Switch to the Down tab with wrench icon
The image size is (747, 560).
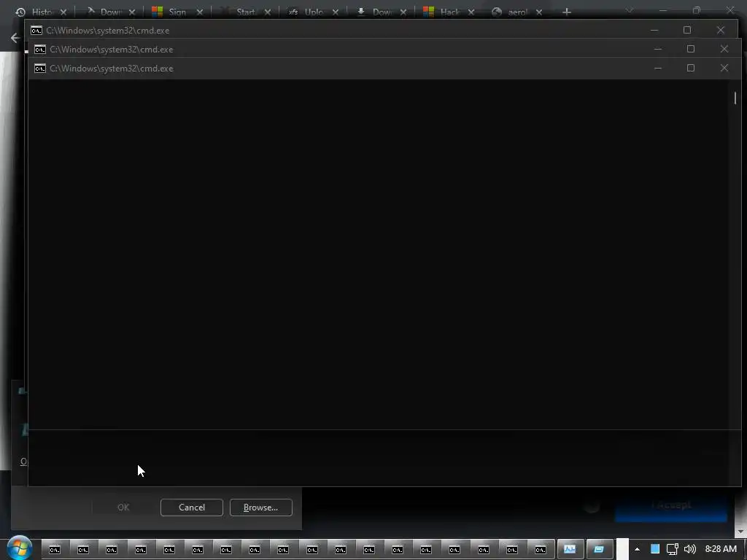(109, 12)
